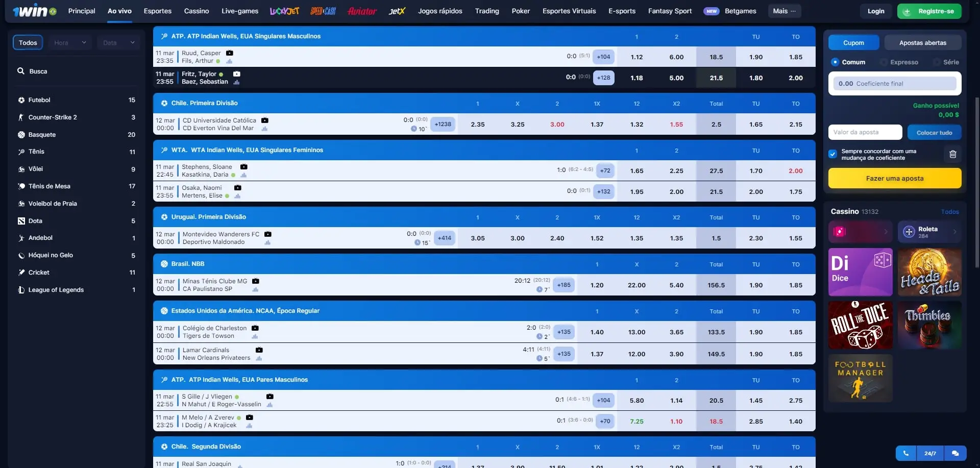The height and width of the screenshot is (468, 980).
Task: Open the Data dropdown filter
Action: pos(118,43)
